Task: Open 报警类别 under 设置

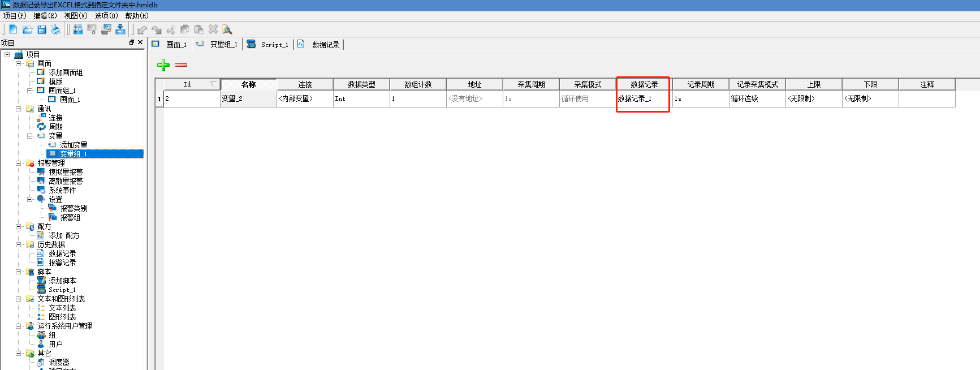Action: click(x=74, y=208)
